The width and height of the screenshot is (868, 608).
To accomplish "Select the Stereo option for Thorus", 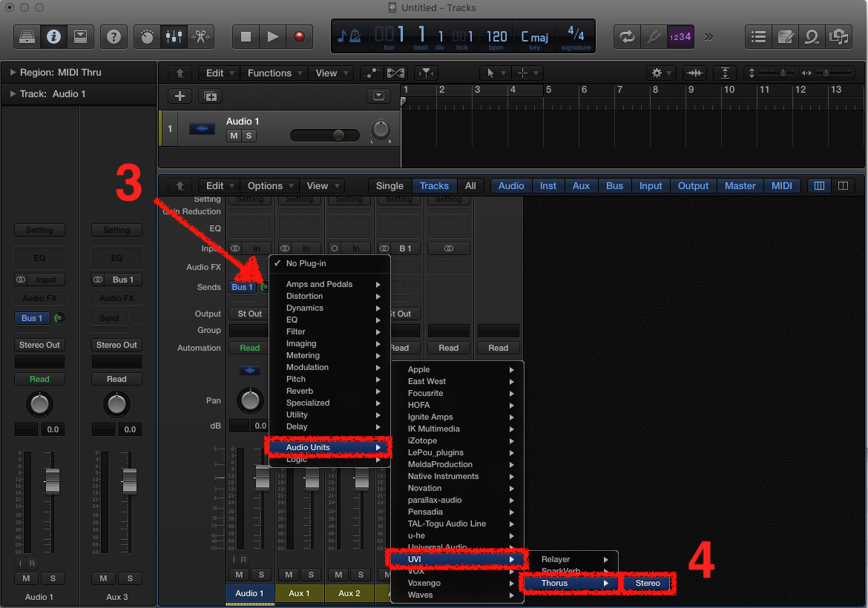I will [648, 583].
